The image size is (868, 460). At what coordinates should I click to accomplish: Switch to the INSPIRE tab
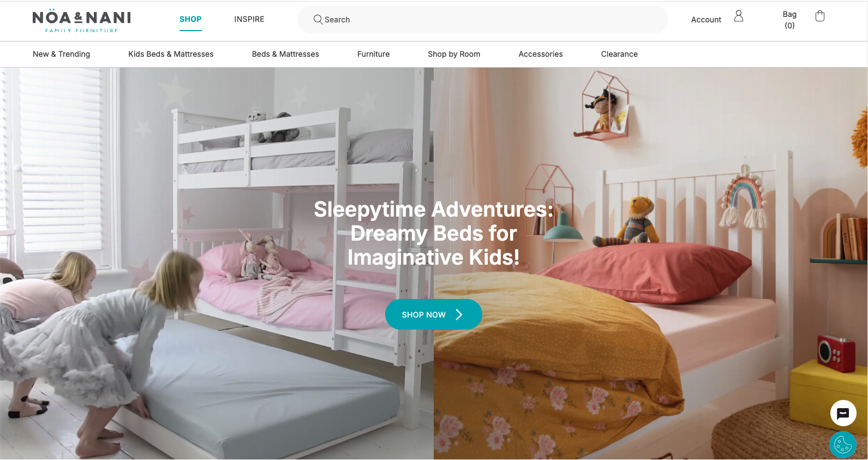point(249,20)
